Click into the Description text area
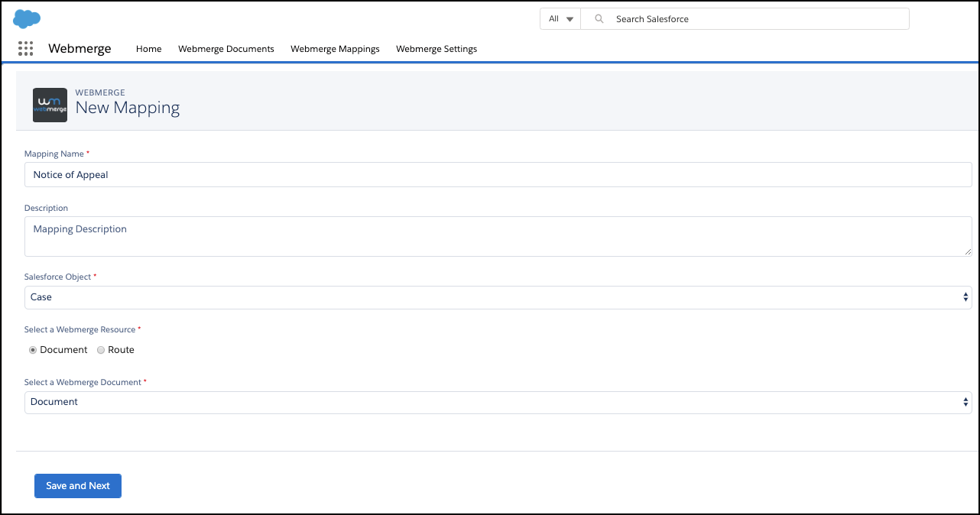Screen dimensions: 980x515 click(498, 236)
